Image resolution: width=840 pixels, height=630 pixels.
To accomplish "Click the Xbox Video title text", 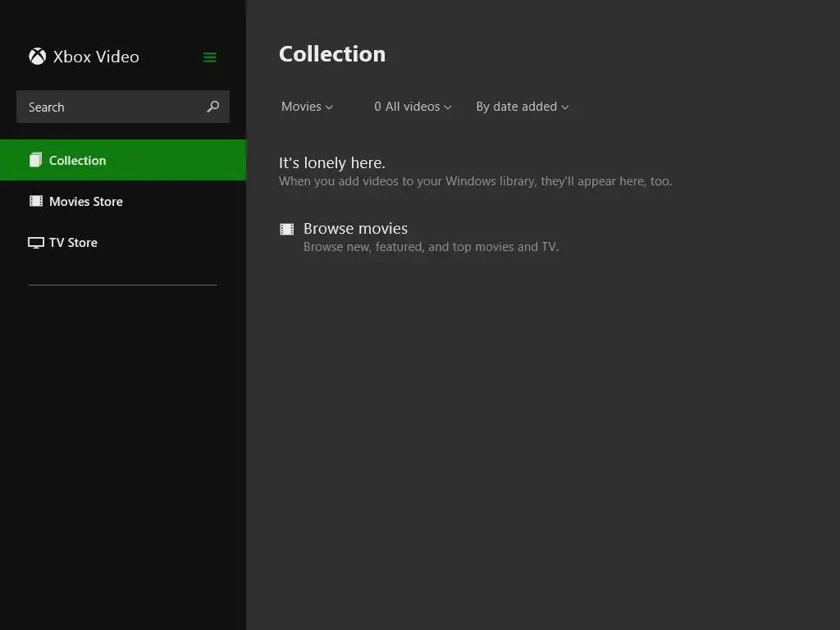I will (96, 57).
